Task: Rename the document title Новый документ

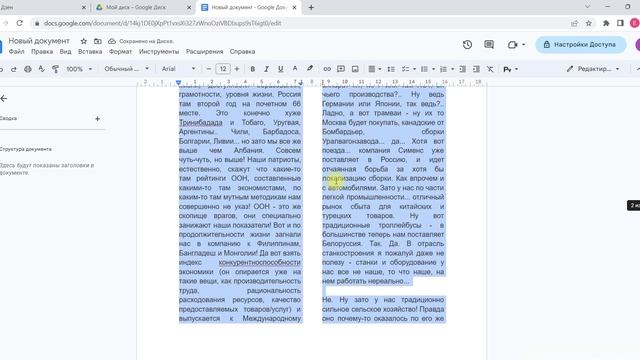Action: [39, 41]
